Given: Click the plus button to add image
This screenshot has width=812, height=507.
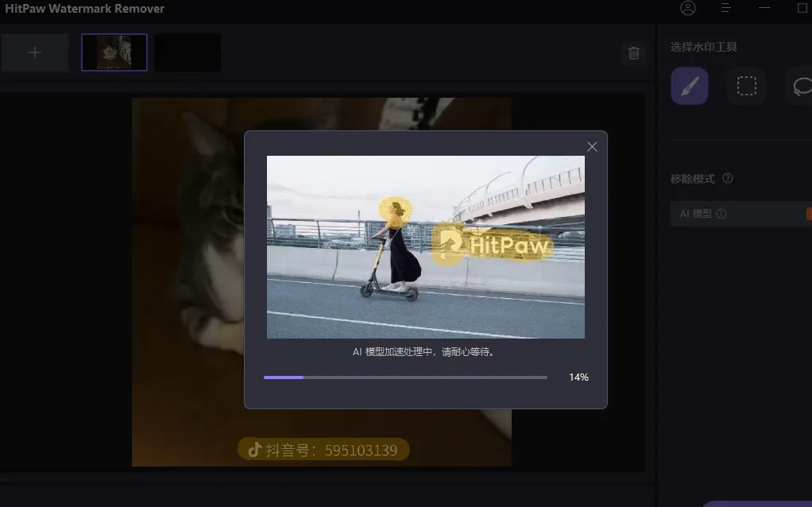Looking at the screenshot, I should [35, 53].
